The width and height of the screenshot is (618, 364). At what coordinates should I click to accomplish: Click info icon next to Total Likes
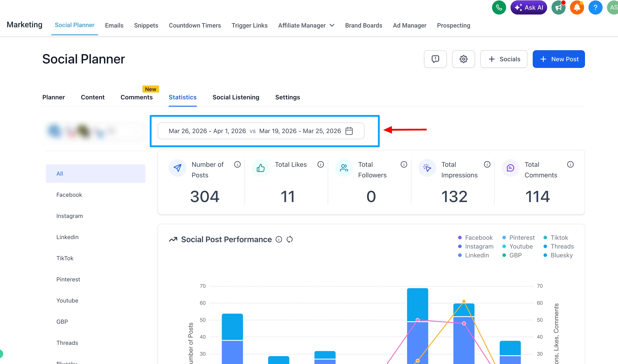click(x=320, y=164)
